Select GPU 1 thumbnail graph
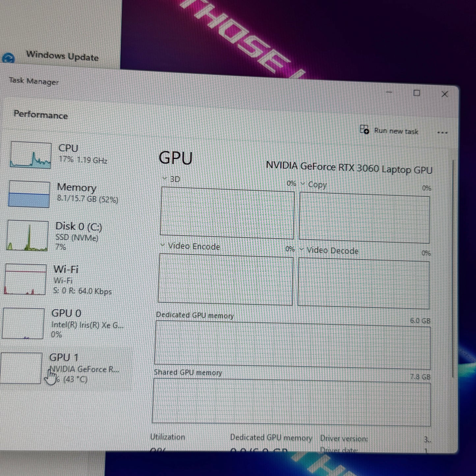 click(21, 368)
